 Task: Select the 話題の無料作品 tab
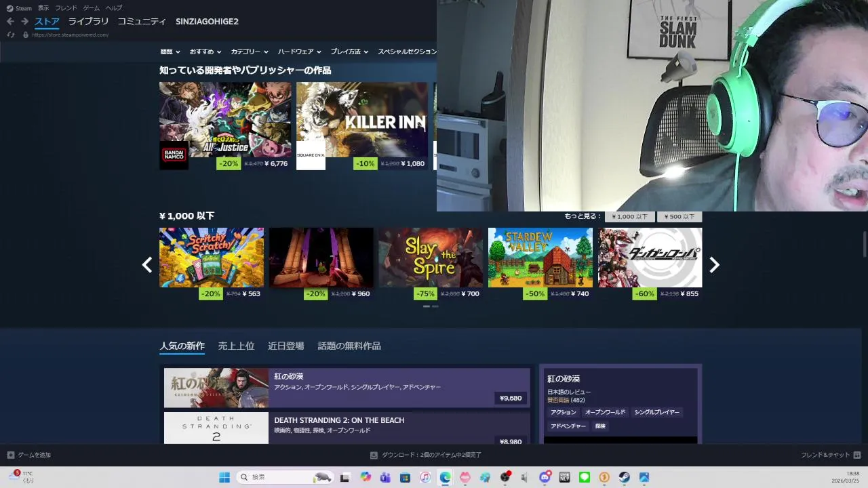click(x=349, y=346)
